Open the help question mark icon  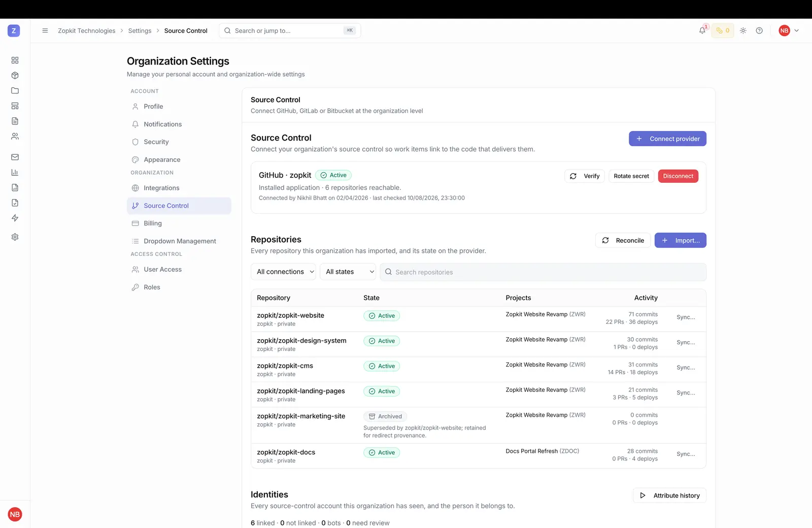(759, 31)
